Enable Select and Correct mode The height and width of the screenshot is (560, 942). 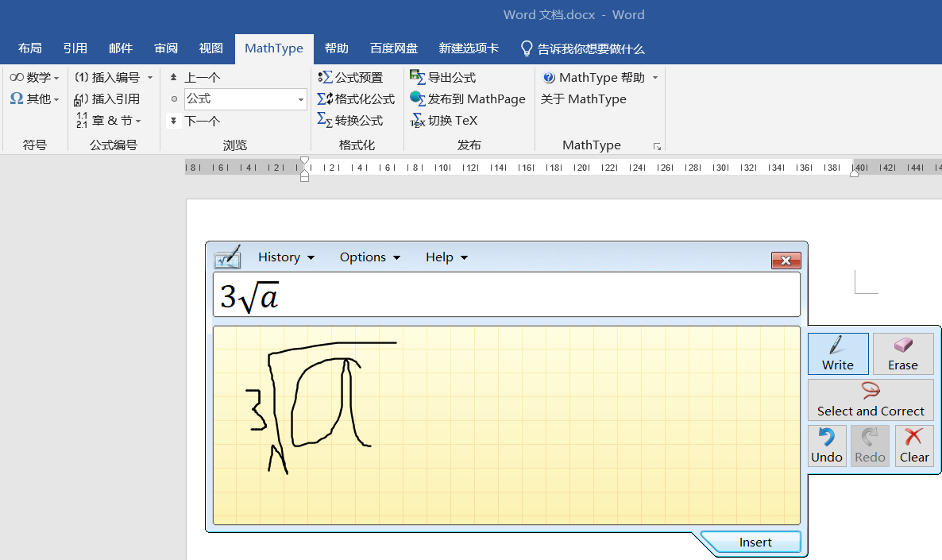pyautogui.click(x=871, y=400)
